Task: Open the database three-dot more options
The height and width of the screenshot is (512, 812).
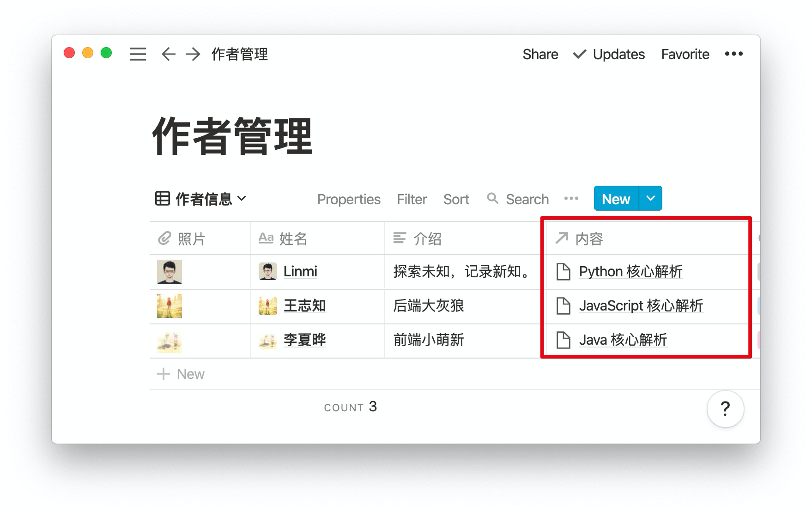Action: (x=571, y=198)
